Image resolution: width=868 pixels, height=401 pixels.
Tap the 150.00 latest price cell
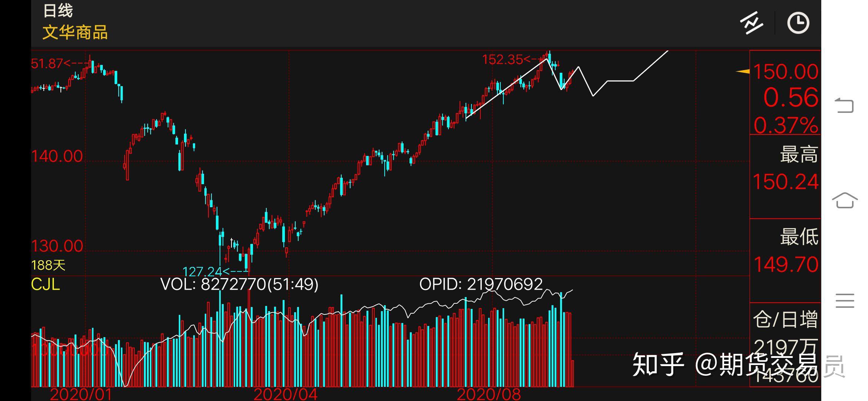coord(785,72)
